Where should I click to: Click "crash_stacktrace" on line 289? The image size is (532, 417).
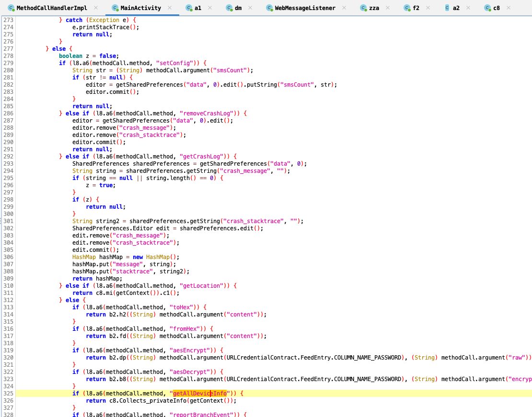coord(151,135)
